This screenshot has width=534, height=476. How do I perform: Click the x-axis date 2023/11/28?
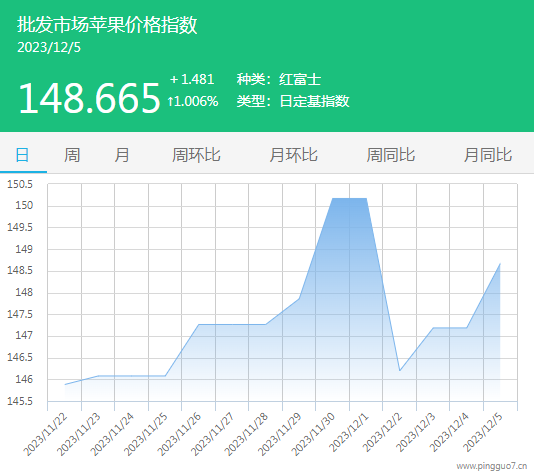(x=247, y=434)
